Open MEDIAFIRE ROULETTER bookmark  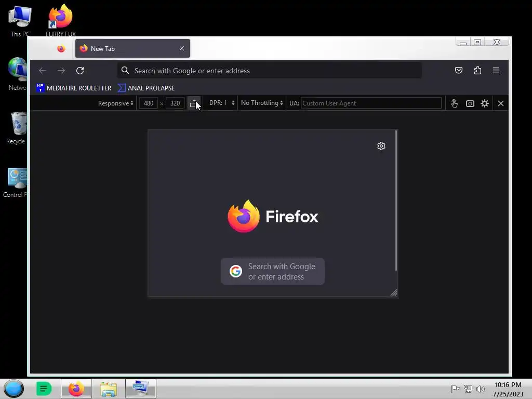click(74, 88)
